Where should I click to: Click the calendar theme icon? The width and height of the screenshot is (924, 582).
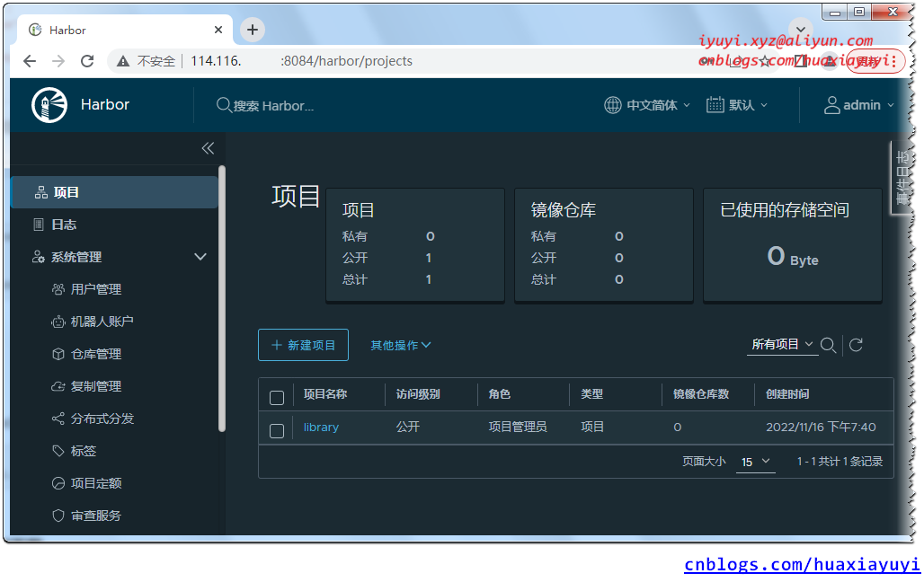pos(715,105)
